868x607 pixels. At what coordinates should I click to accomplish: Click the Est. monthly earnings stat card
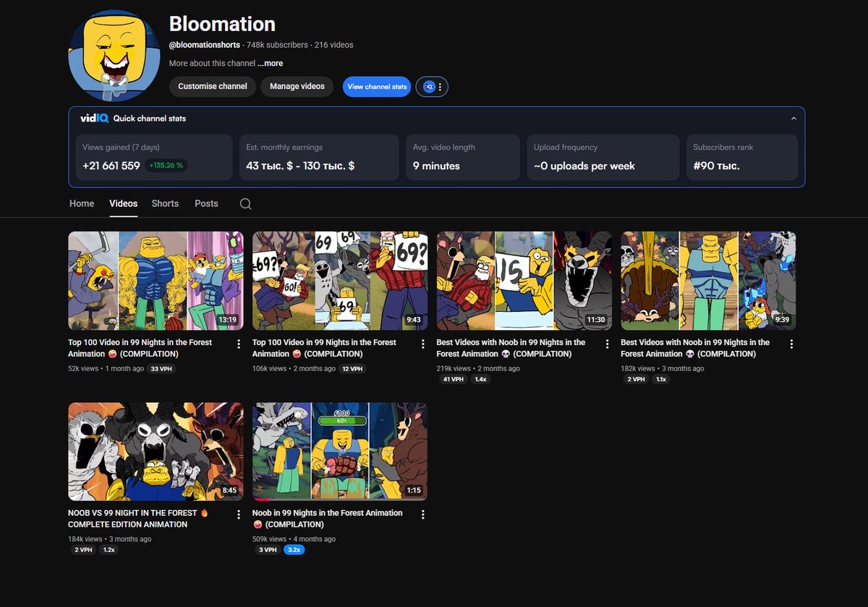(319, 157)
